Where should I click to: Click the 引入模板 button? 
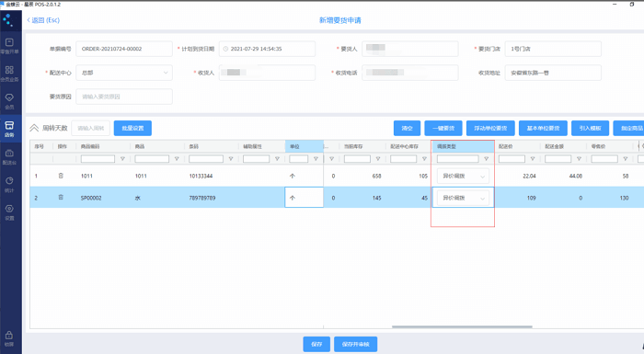pyautogui.click(x=591, y=128)
